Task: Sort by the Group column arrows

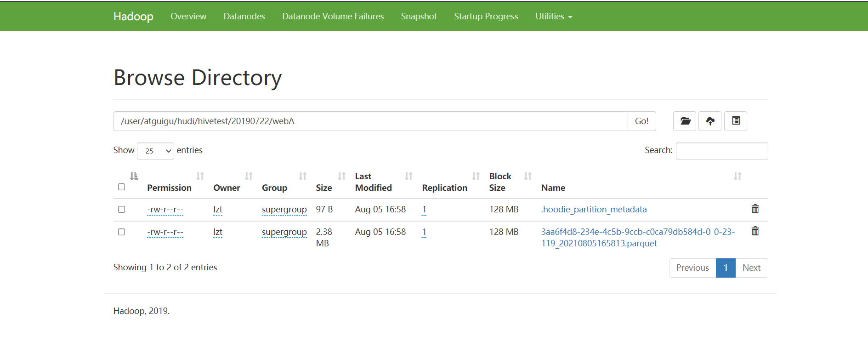Action: pos(303,176)
